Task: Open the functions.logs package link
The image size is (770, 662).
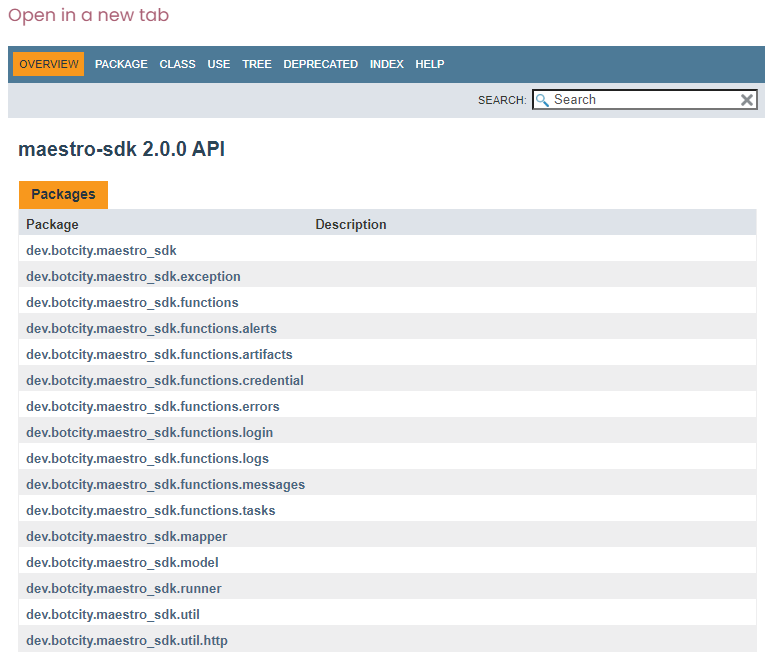Action: click(147, 459)
